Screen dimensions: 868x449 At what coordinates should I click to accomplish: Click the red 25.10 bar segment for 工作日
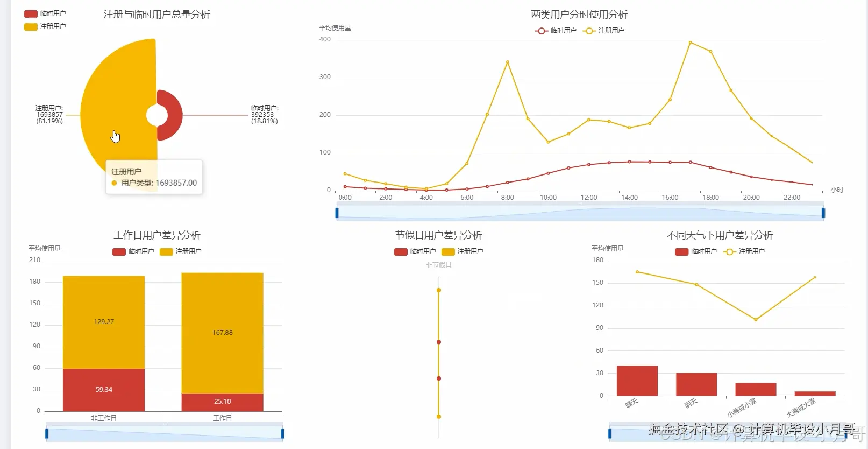click(222, 402)
